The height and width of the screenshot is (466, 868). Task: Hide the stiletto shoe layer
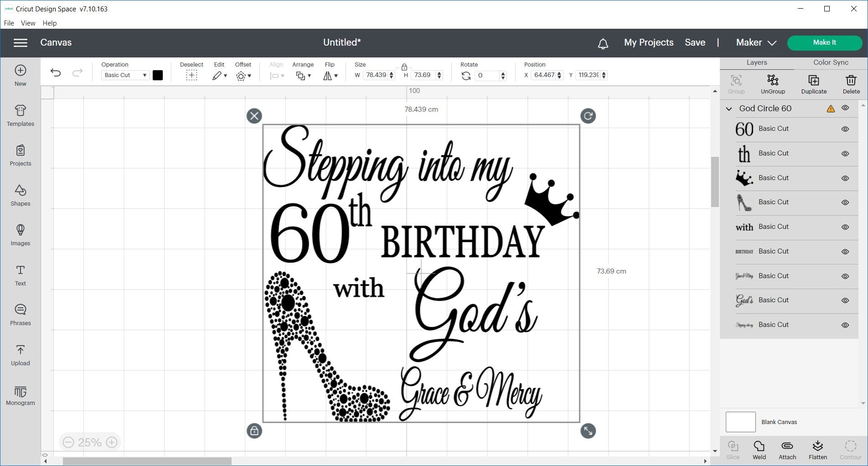coord(846,202)
